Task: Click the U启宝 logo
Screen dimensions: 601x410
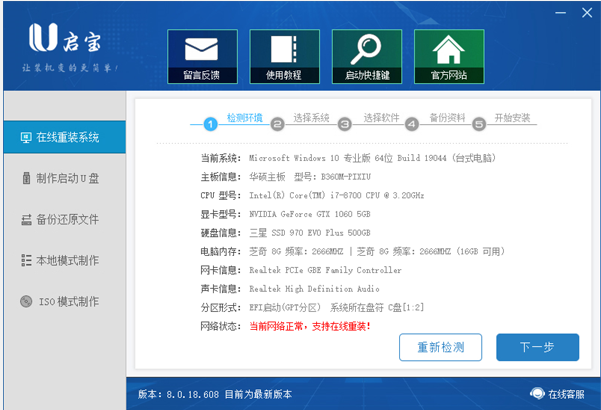Action: point(65,38)
